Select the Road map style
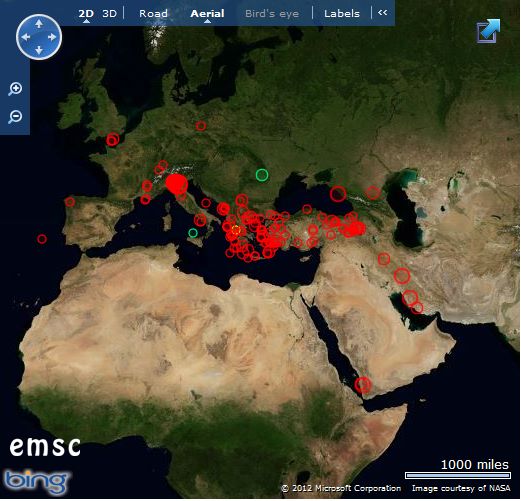This screenshot has width=521, height=501. tap(153, 14)
